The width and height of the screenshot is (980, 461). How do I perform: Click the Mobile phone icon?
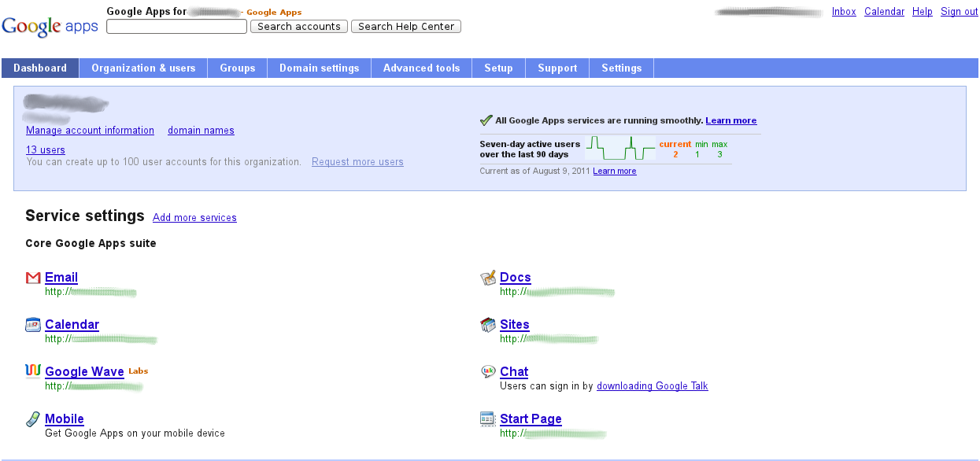pos(33,419)
